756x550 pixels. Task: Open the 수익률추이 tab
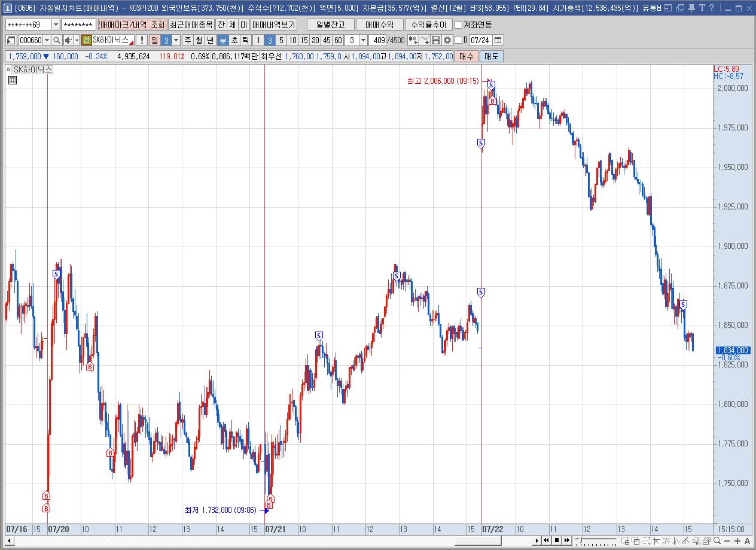pos(428,25)
